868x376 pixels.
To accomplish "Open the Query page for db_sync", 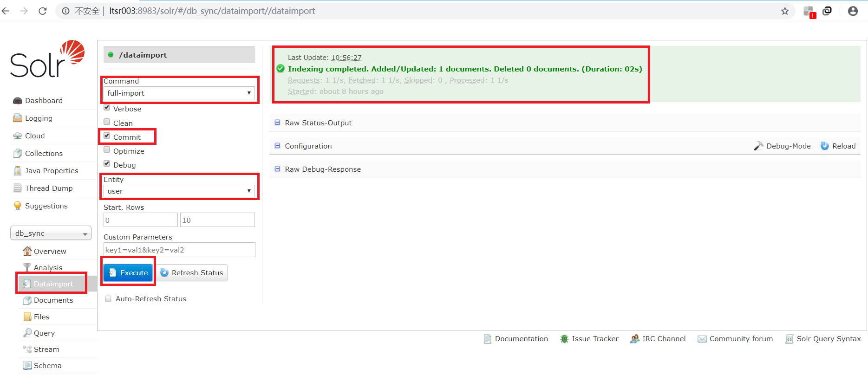I will (44, 333).
